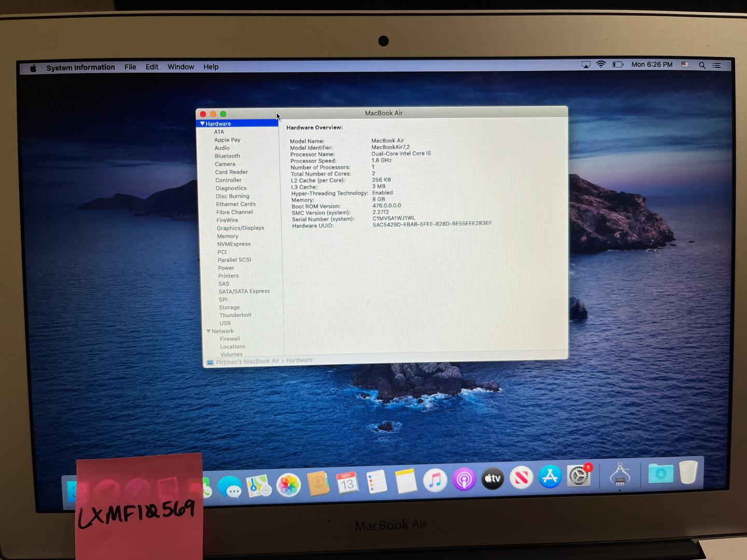Image resolution: width=747 pixels, height=560 pixels.
Task: Select Memory in the hardware sidebar
Action: tap(227, 236)
